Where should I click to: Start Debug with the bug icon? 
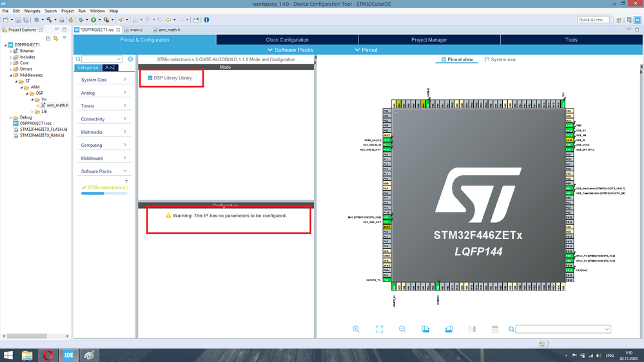tap(81, 20)
